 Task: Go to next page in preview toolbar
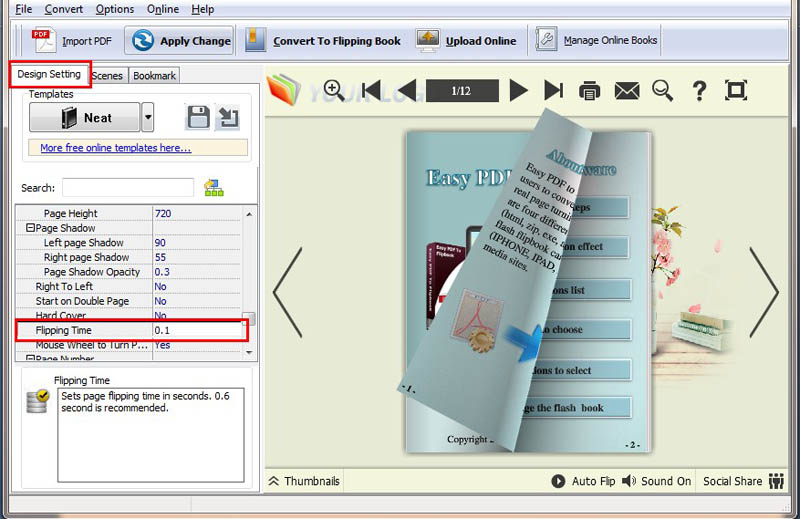tap(519, 90)
